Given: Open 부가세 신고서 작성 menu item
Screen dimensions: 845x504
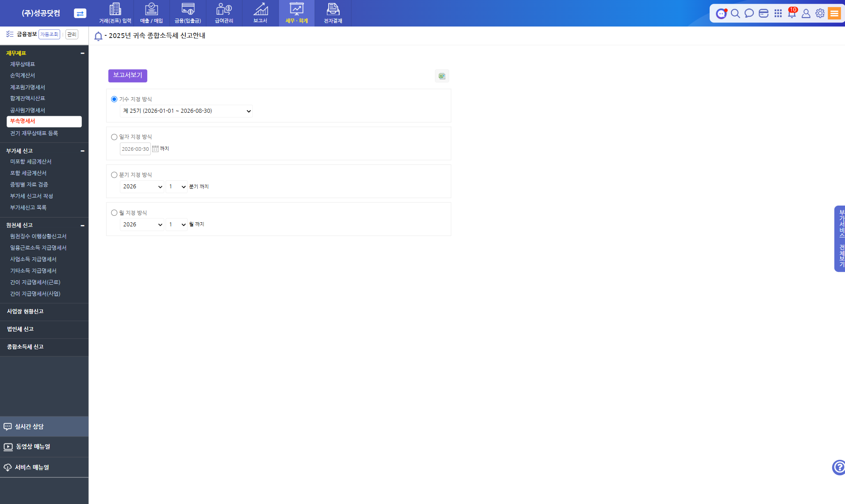Looking at the screenshot, I should pos(31,196).
